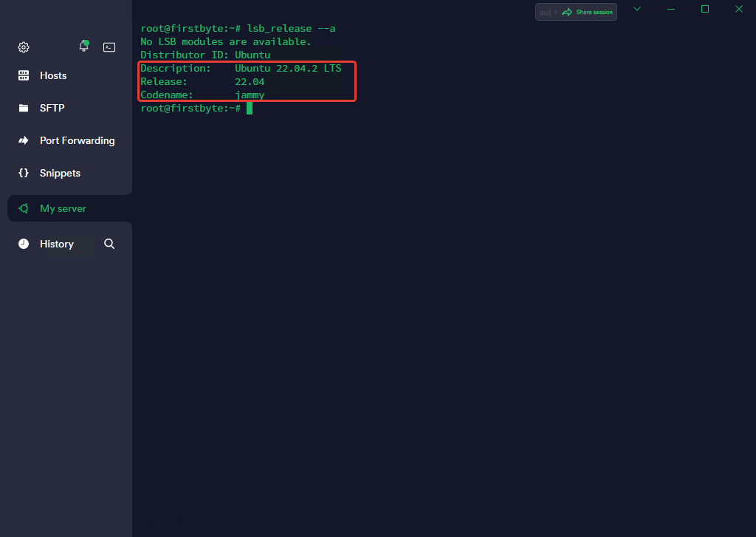Maximize the Termius window

(704, 9)
